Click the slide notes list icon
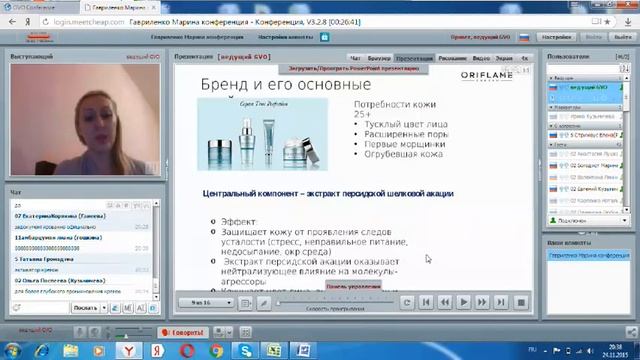 coord(245,303)
